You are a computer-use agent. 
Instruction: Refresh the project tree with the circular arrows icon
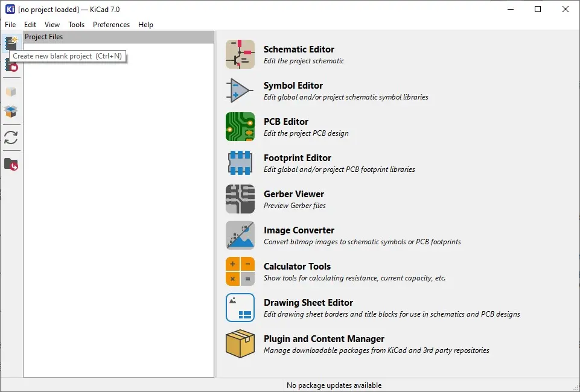(x=11, y=138)
